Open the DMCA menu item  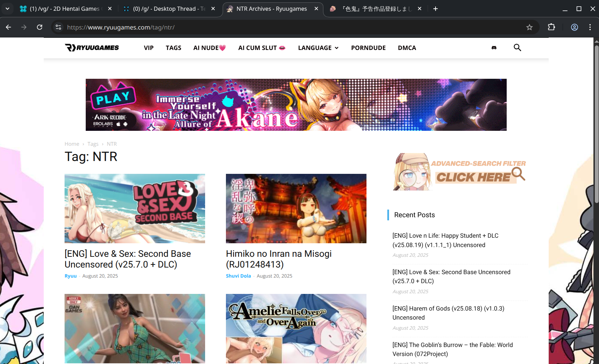pyautogui.click(x=407, y=48)
